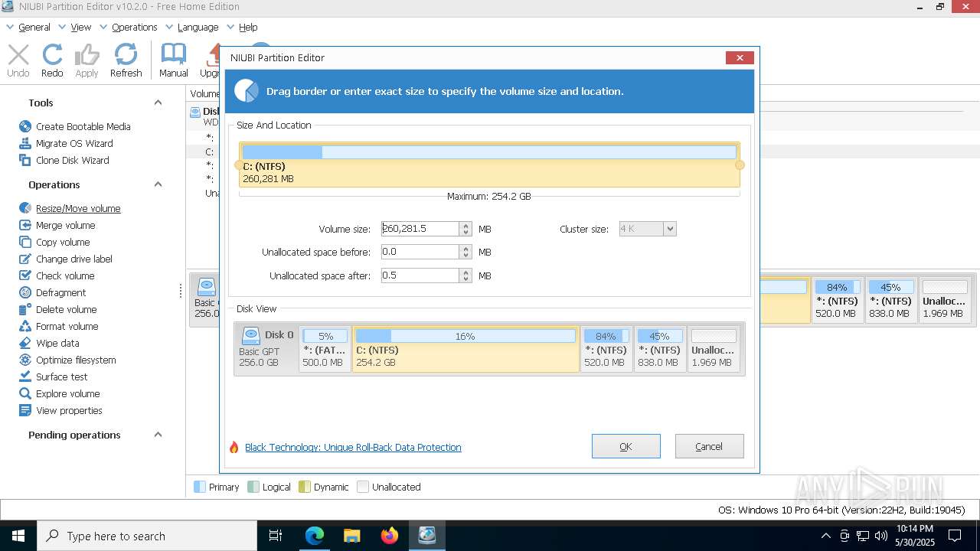Choose Delete volume operation
Image resolution: width=980 pixels, height=551 pixels.
click(57, 309)
